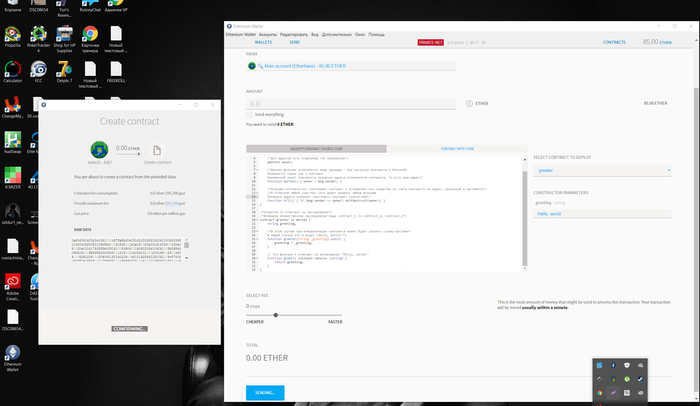This screenshot has height=406, width=700.
Task: Click the uTorrent icon in the tray popup
Action: coord(627,379)
